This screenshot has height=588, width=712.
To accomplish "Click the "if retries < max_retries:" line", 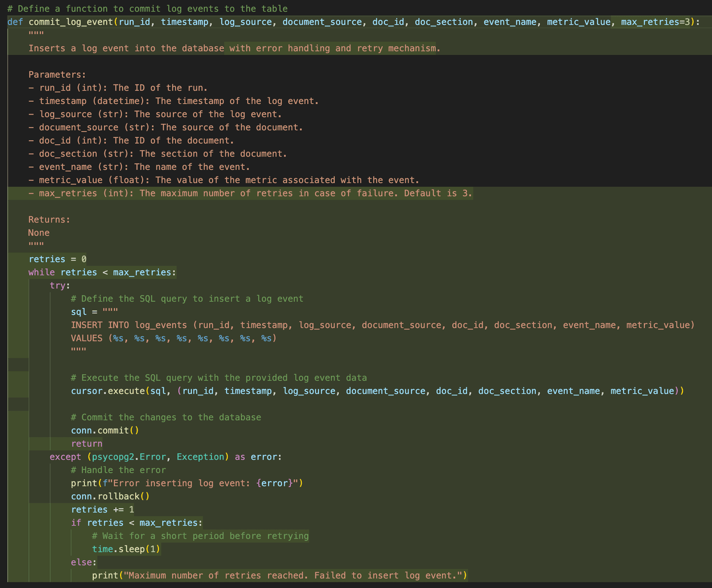I will (137, 523).
